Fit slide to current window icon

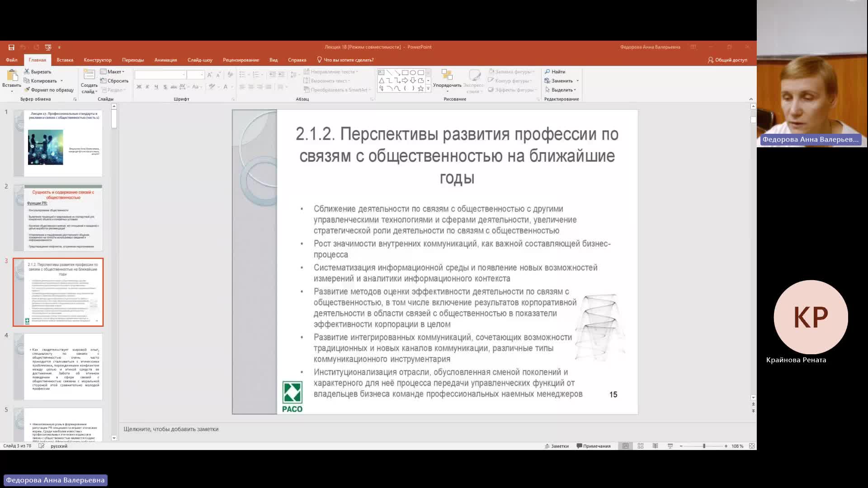(x=752, y=446)
